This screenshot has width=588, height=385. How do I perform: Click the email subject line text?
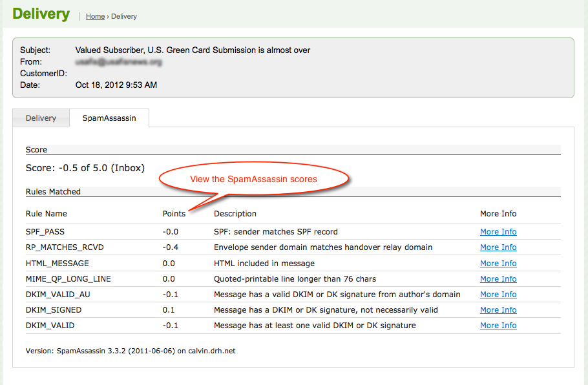point(193,50)
